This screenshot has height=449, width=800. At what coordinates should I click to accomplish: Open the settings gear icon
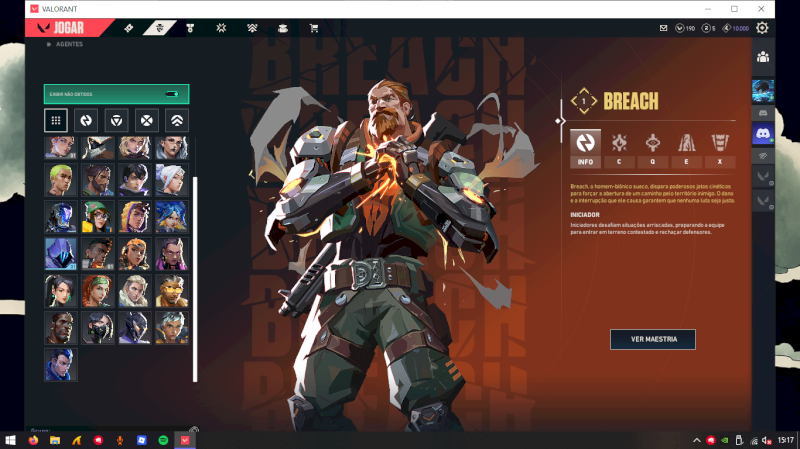pos(762,28)
